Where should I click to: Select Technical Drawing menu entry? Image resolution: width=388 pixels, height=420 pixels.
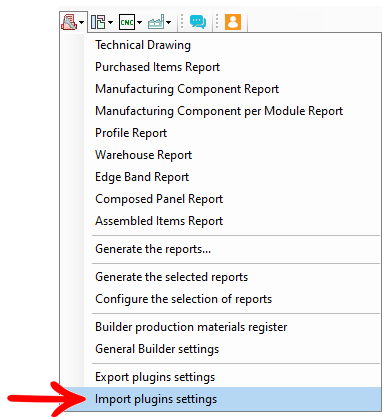point(143,45)
